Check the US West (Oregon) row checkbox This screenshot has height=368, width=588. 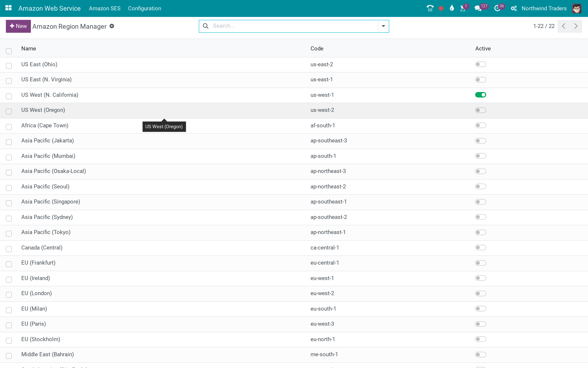coord(9,112)
